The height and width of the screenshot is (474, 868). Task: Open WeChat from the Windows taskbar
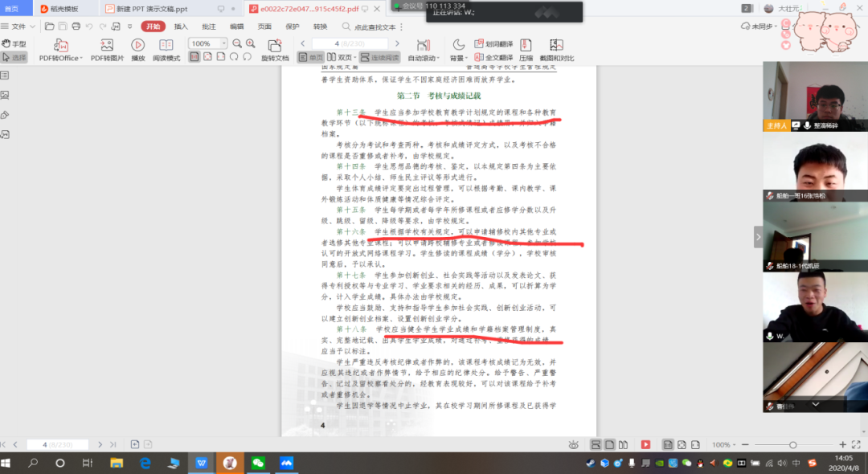pyautogui.click(x=258, y=463)
